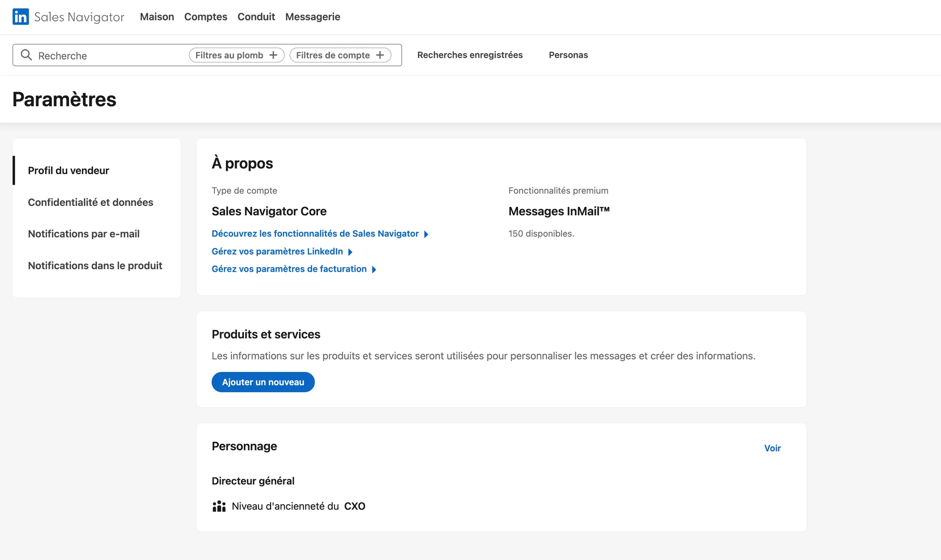The image size is (941, 560).
Task: Switch to Confidentialité et données section
Action: click(x=90, y=202)
